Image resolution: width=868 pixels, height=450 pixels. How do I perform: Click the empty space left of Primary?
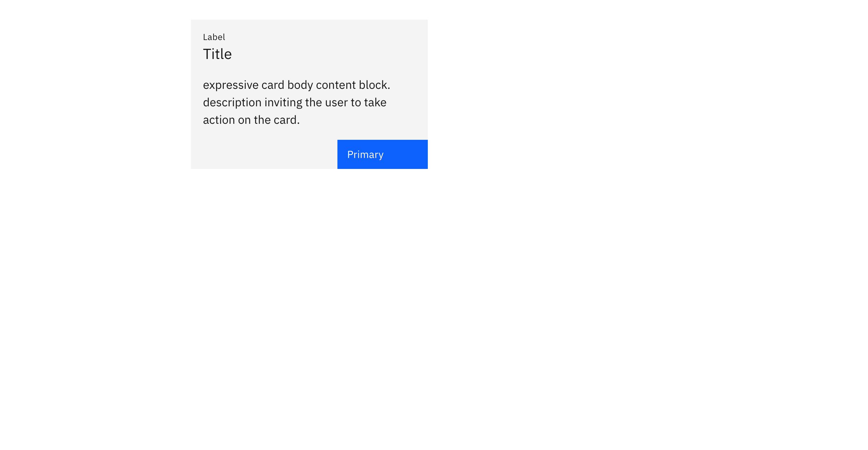262,154
